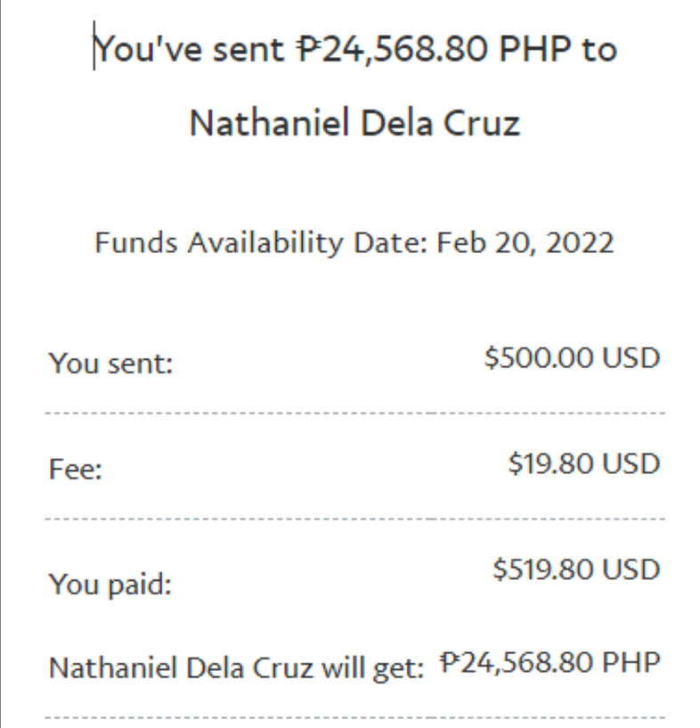Select the ₱24,568.80 amount in the heading
Screen dimensions: 700x728
392,49
